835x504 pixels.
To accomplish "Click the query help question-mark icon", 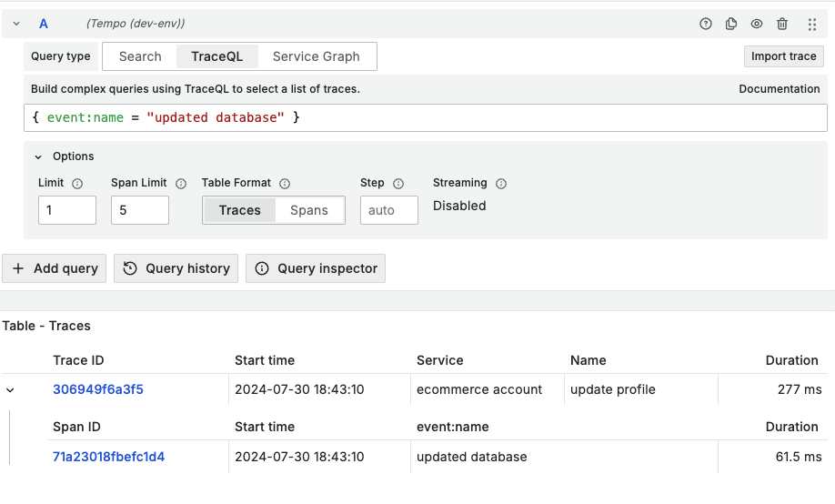I will [706, 25].
